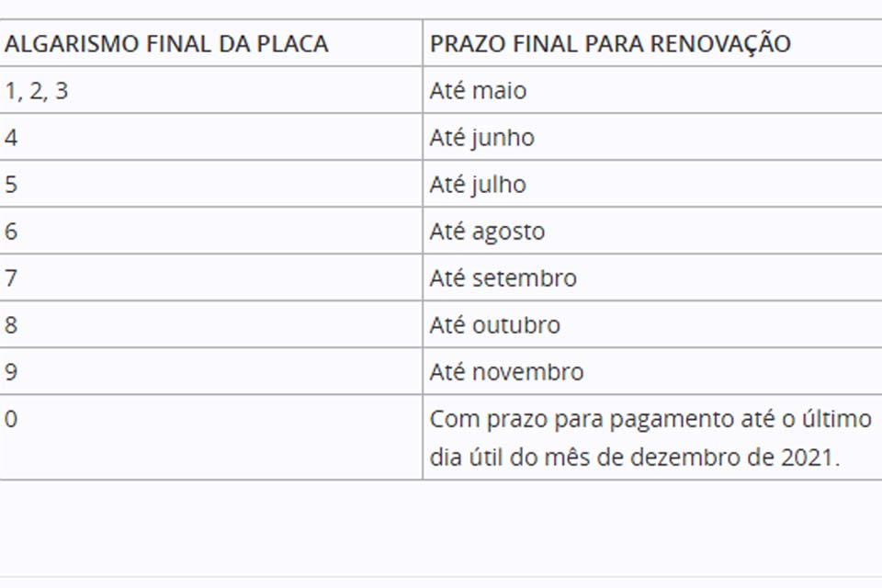Select the plate digit '9' cell
Image resolution: width=882 pixels, height=588 pixels.
11,372
